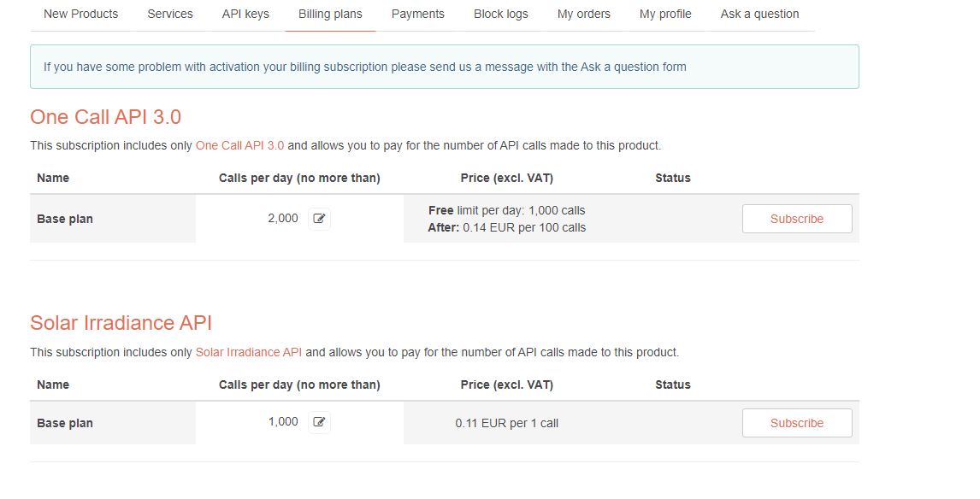Viewport: 980px width, 499px height.
Task: Edit One Call API 3.0 daily calls limit
Action: pos(319,219)
